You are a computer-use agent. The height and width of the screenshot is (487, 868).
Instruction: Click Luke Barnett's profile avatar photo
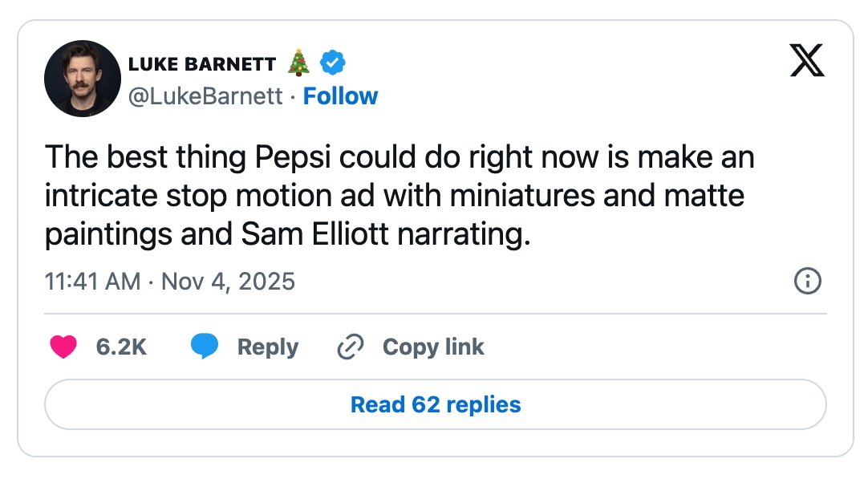[x=83, y=79]
